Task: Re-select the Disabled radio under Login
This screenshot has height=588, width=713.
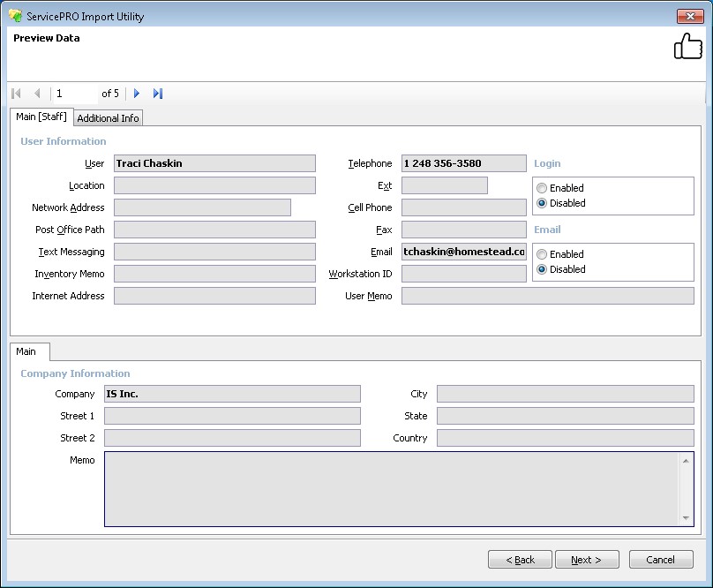Action: coord(542,203)
